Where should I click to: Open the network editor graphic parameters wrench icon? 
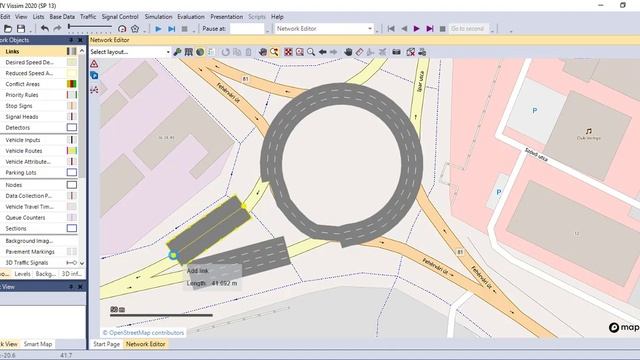177,52
